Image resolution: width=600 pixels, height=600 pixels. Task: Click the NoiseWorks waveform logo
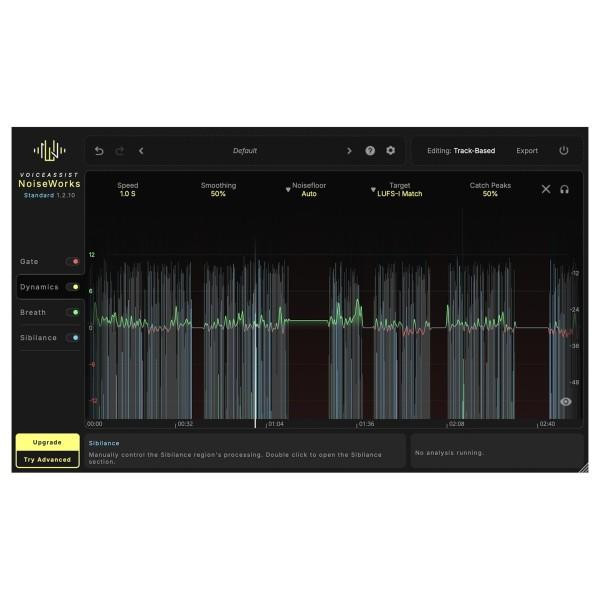[49, 150]
